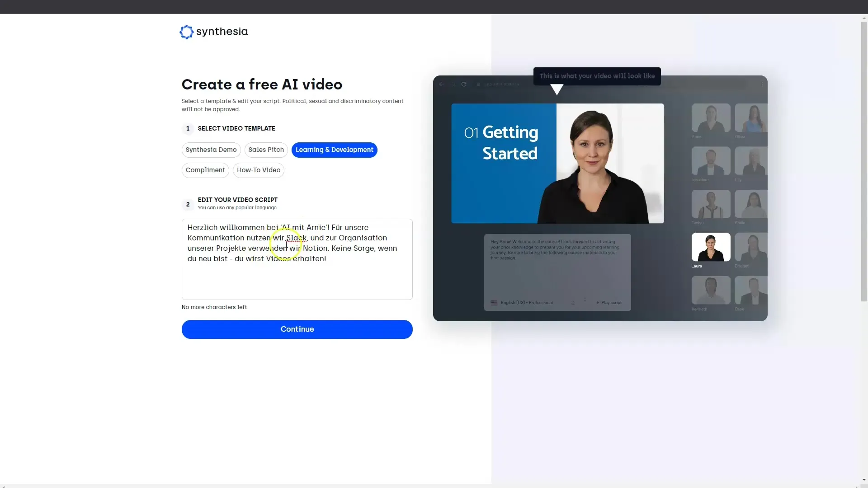The image size is (868, 488).
Task: Expand the Compliment template category
Action: point(205,169)
